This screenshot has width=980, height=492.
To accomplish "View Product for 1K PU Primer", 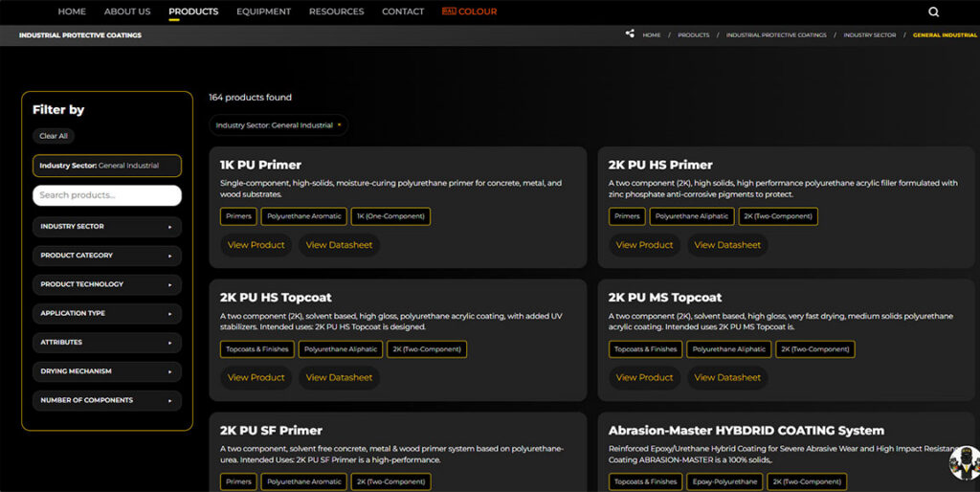I will coord(256,245).
